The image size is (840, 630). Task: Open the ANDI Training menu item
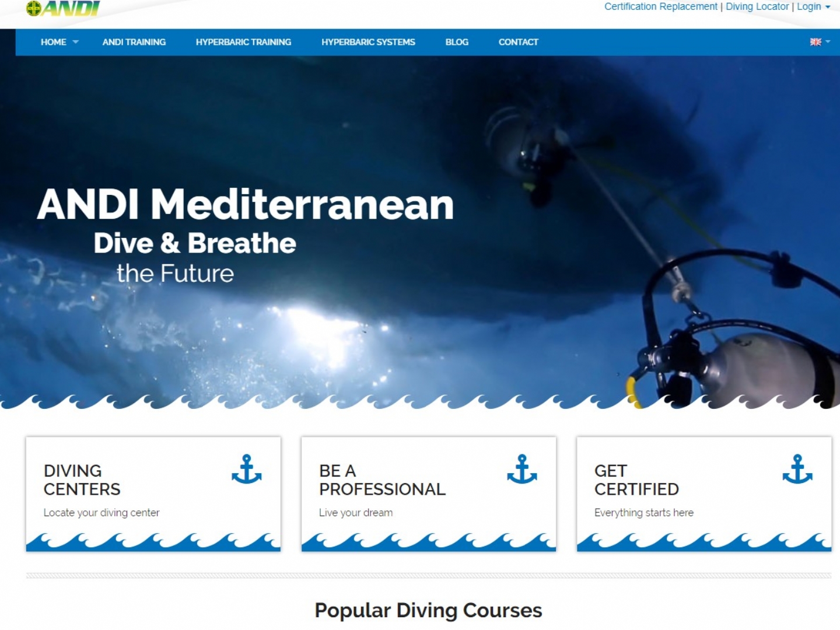134,42
